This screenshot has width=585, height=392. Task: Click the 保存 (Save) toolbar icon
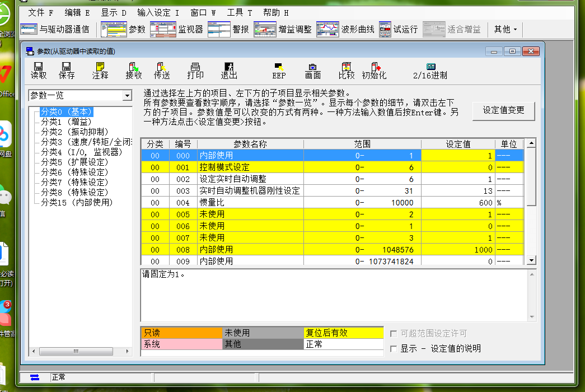click(x=67, y=70)
